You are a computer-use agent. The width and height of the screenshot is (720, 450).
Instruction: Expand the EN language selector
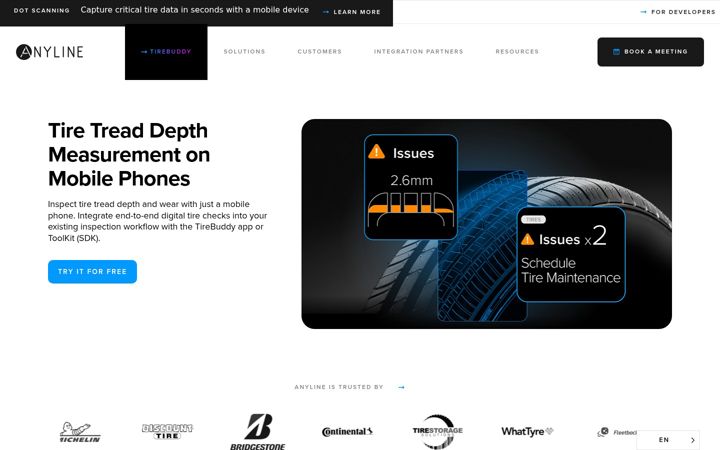tap(668, 440)
